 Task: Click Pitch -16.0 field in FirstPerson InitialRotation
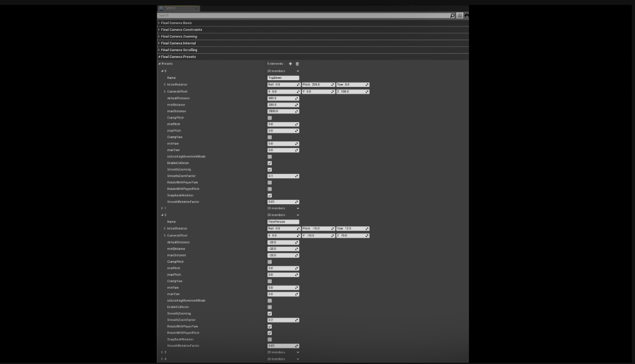tap(318, 228)
